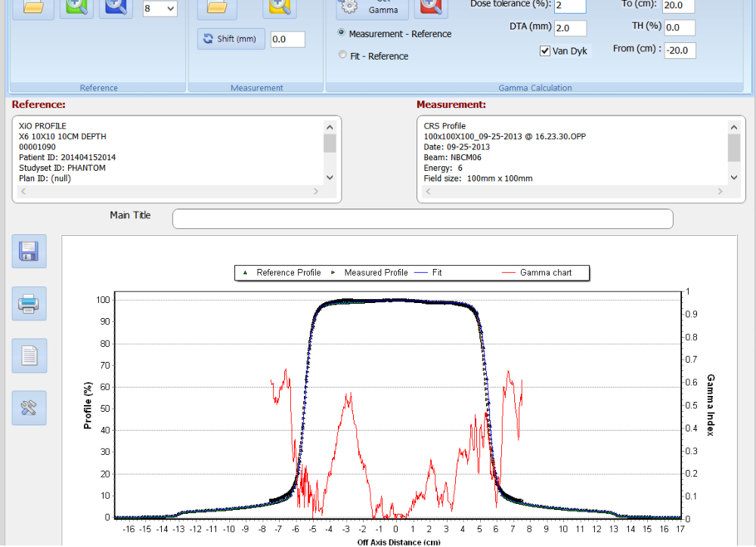Viewport: 756px width, 547px height.
Task: Open chart settings with the tools icon
Action: pos(29,408)
